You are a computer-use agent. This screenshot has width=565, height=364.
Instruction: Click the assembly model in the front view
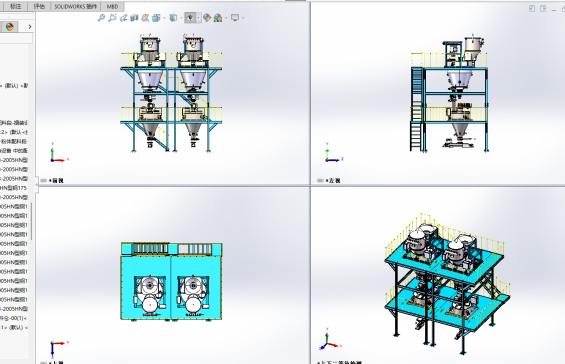[171, 93]
